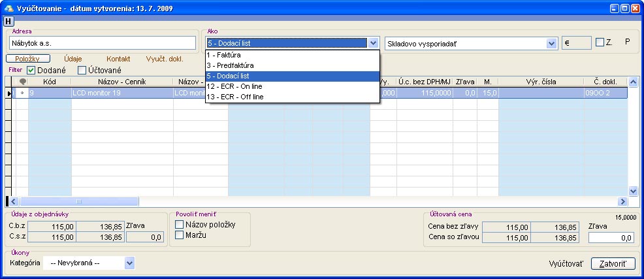The image size is (644, 279).
Task: Open the Vyučt. dokl. tab
Action: coord(164,59)
